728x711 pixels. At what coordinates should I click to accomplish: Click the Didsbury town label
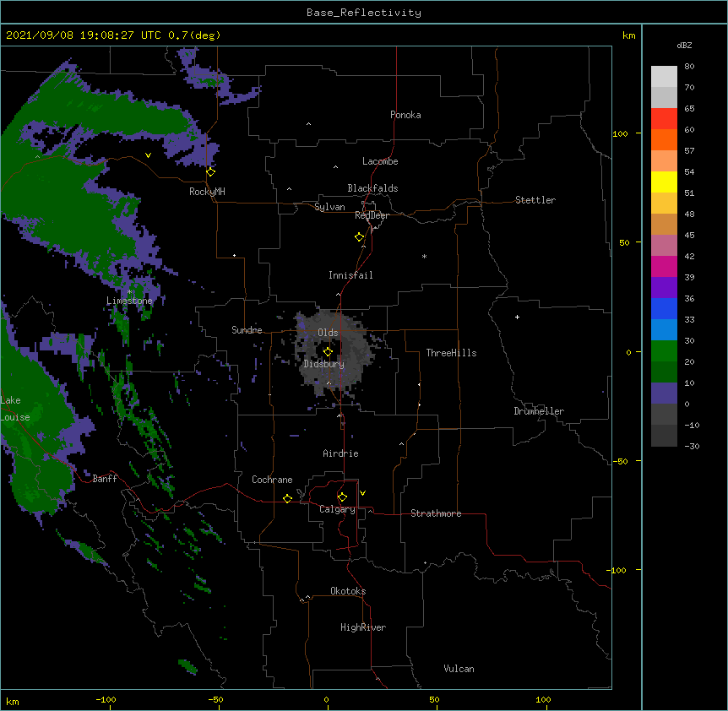324,364
